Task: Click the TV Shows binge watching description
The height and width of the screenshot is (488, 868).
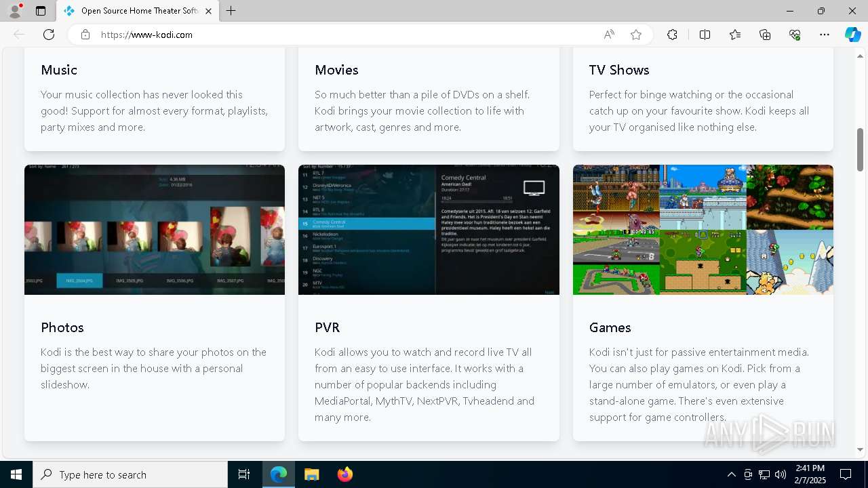Action: click(x=699, y=110)
